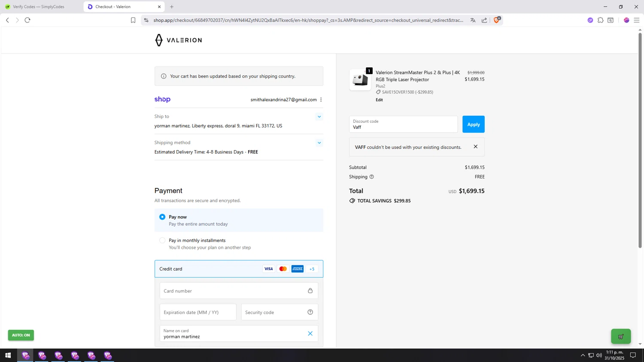
Task: Click the info icon in cart notice
Action: click(164, 76)
